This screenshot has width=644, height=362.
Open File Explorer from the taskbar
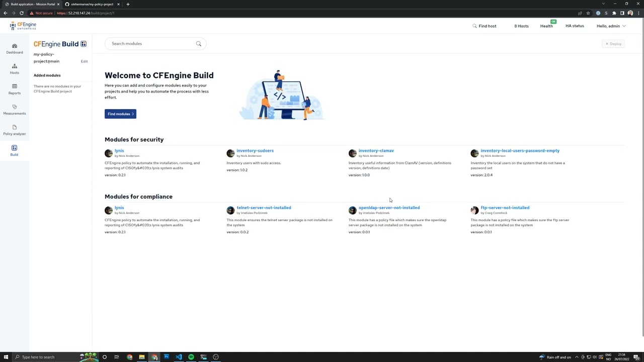pyautogui.click(x=142, y=357)
